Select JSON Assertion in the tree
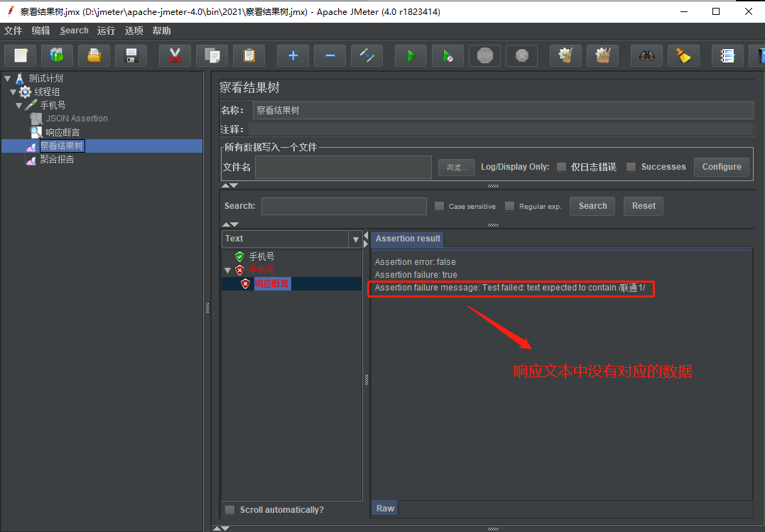765x532 pixels. [77, 119]
